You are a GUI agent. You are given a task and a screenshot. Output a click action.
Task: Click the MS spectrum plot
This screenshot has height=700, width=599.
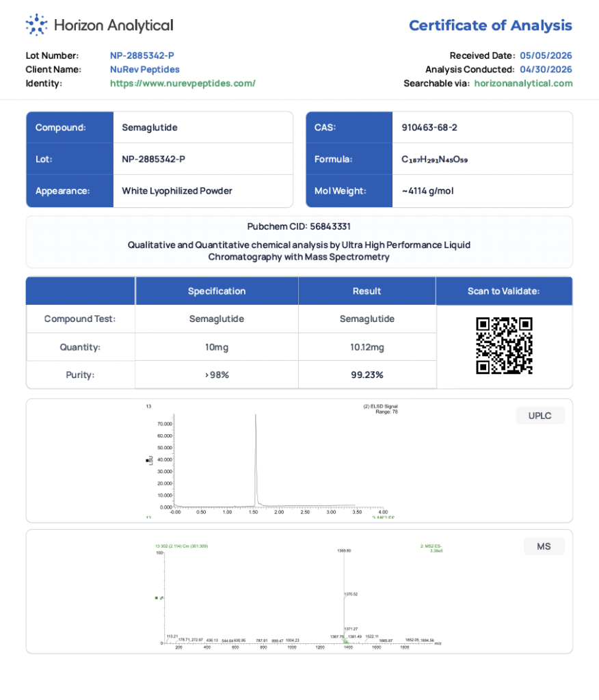point(298,596)
